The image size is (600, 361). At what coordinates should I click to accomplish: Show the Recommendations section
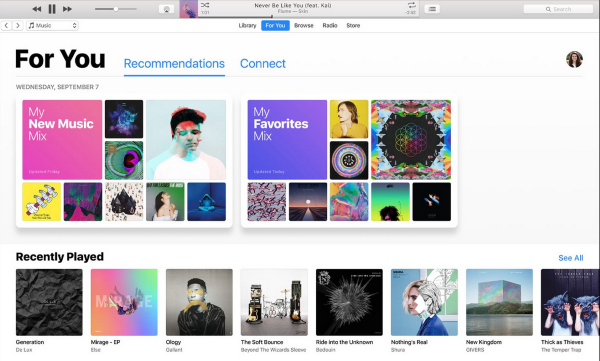(174, 64)
